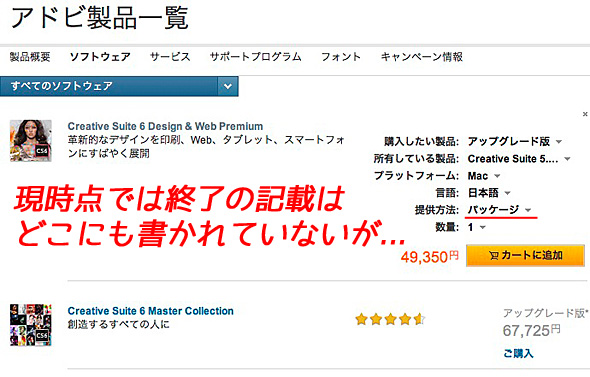The width and height of the screenshot is (590, 377).
Task: Click the cart icon in the カートに追加 button
Action: [x=494, y=256]
